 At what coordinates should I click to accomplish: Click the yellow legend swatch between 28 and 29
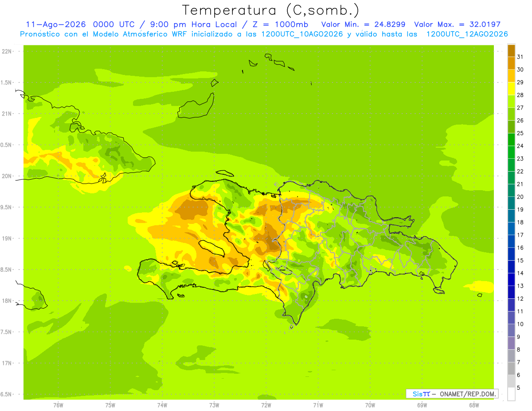tap(511, 89)
